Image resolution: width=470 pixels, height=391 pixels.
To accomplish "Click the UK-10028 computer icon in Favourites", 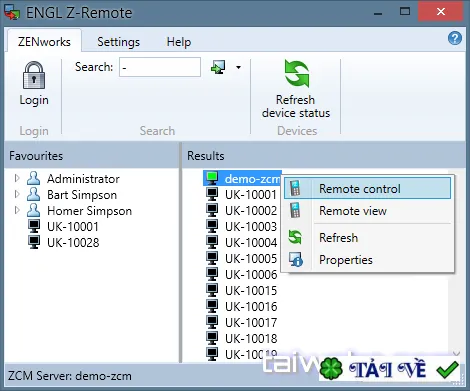I will click(34, 242).
